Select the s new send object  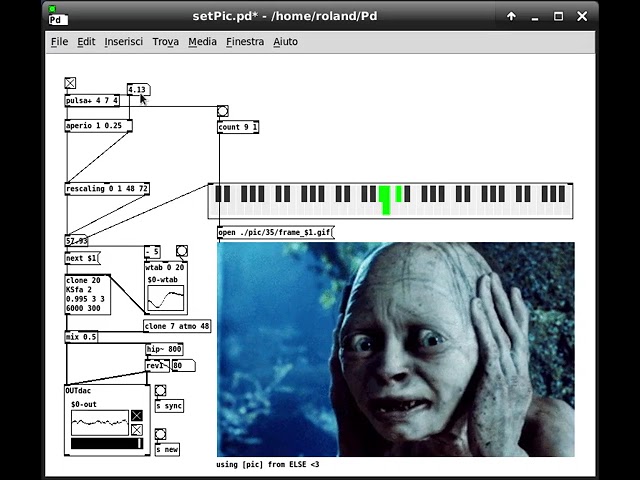pos(167,450)
